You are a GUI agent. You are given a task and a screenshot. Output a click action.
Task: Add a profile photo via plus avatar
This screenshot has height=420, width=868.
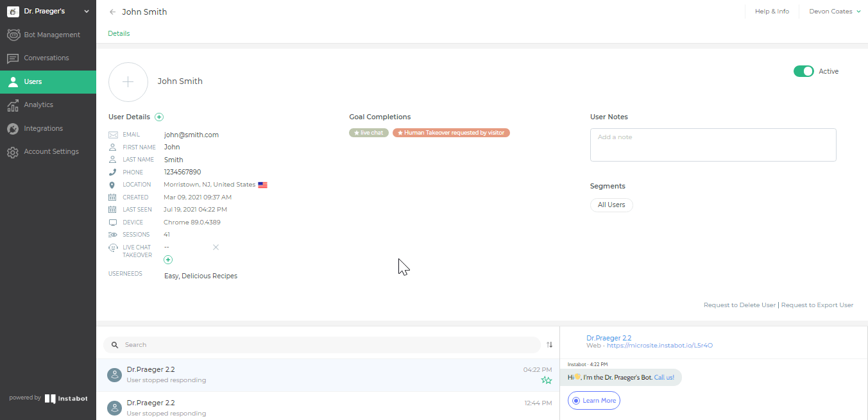point(128,82)
